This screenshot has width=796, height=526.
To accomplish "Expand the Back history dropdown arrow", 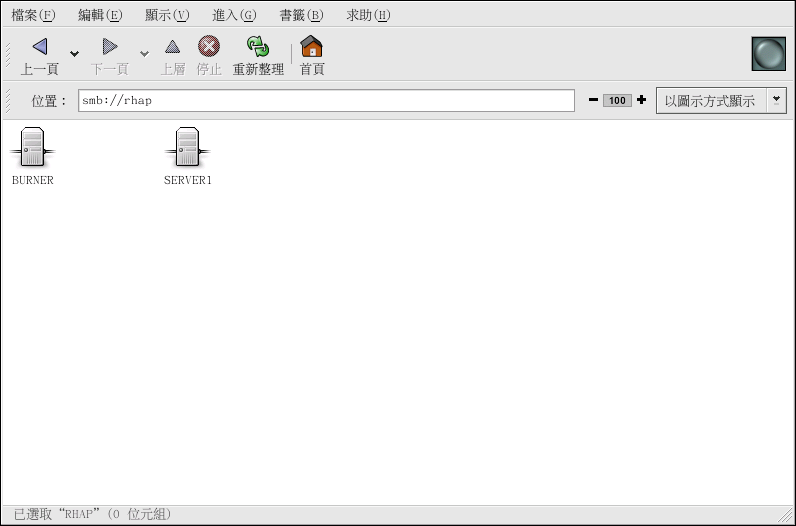I will [74, 54].
